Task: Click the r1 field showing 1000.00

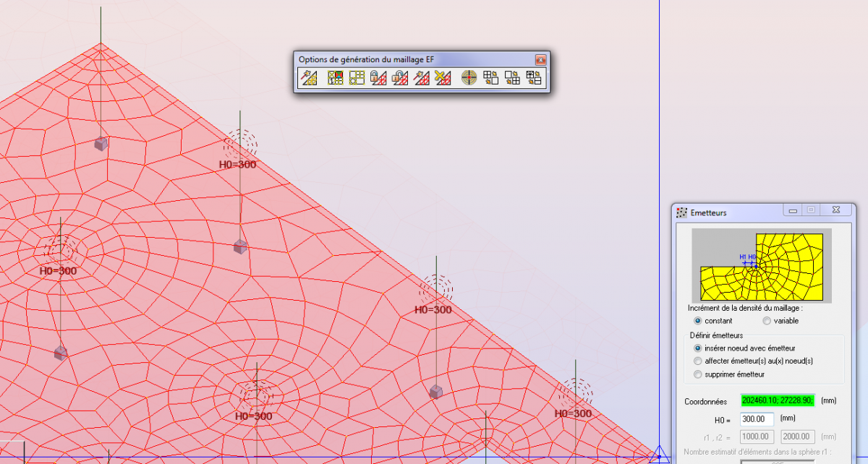Action: click(x=757, y=437)
